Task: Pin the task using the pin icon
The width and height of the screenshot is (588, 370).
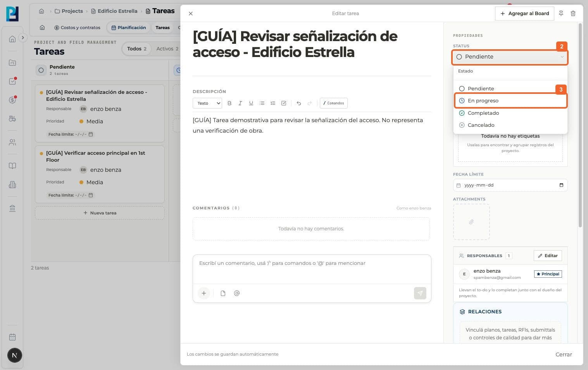Action: coord(561,14)
